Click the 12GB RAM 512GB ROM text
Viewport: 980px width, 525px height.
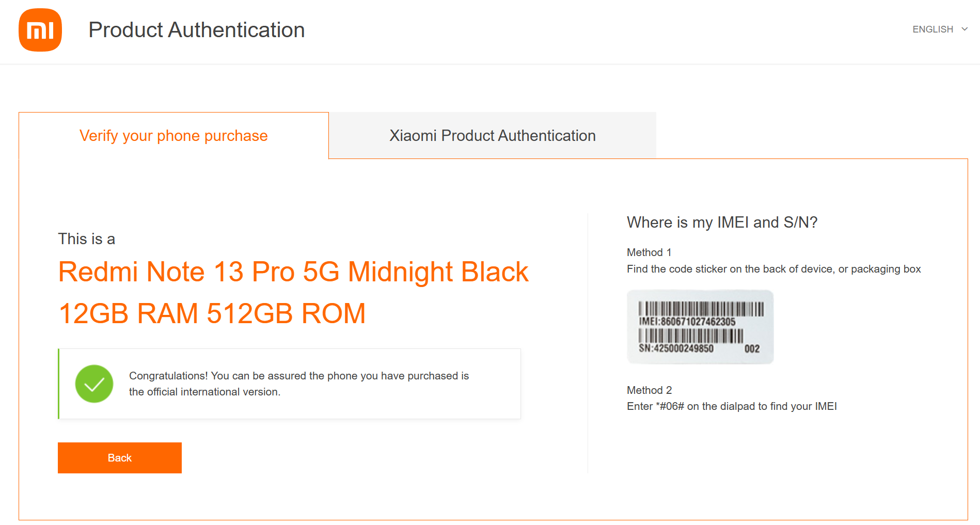click(x=212, y=313)
